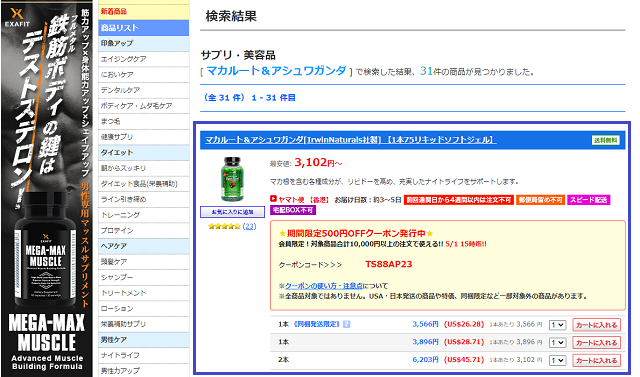Select 印象アップ category in sidebar
This screenshot has width=640, height=377.
click(x=143, y=43)
